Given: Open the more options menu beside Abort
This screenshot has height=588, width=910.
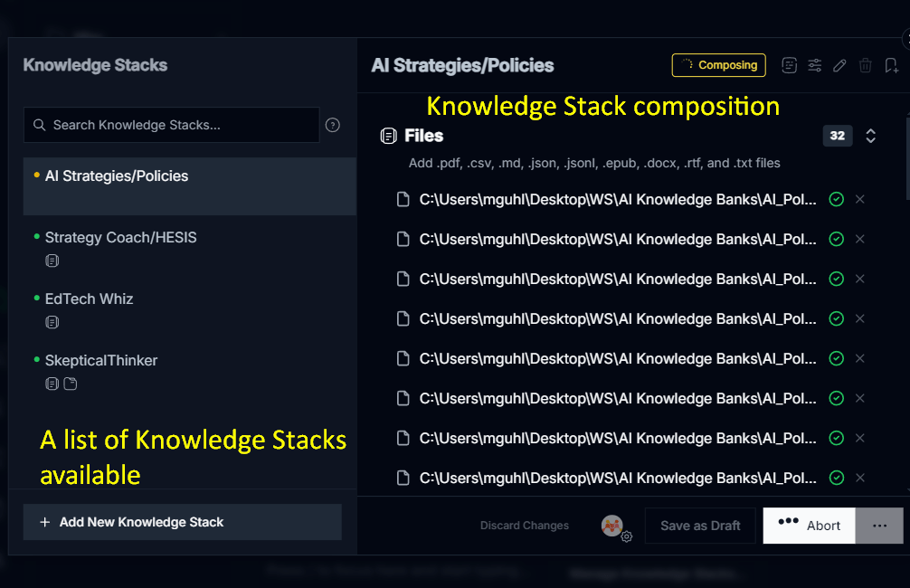Looking at the screenshot, I should tap(879, 526).
